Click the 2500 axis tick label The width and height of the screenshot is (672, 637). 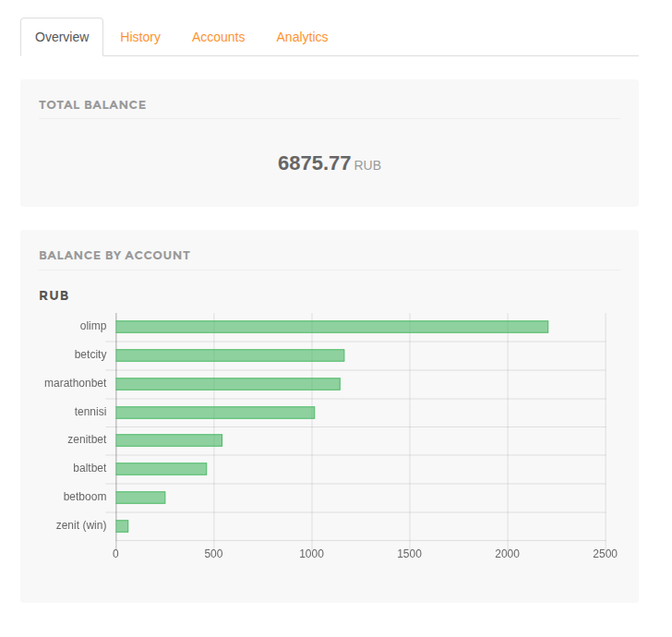606,554
